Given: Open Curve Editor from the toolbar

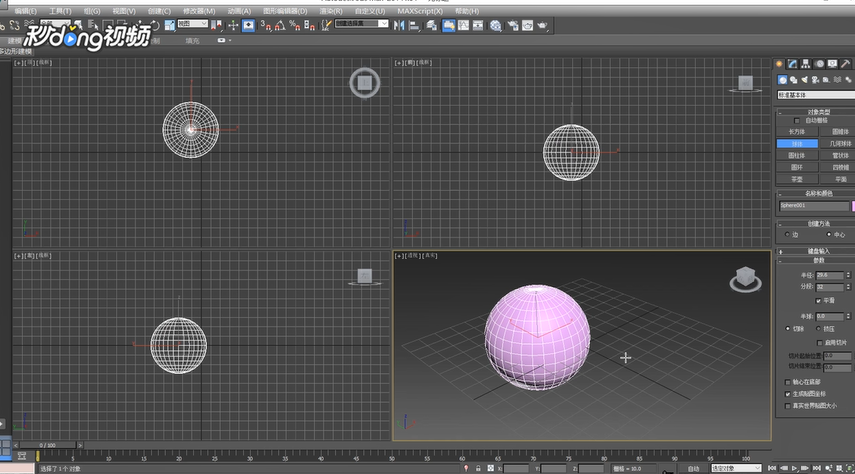Looking at the screenshot, I should click(463, 25).
